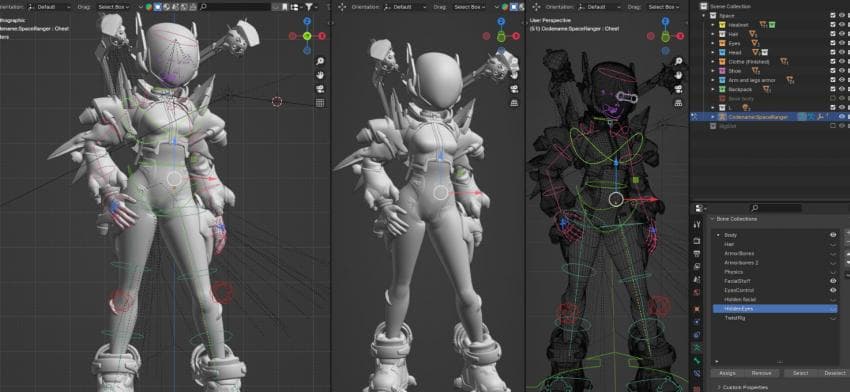The height and width of the screenshot is (392, 850).
Task: Toggle the Shoe collection exclude checkbox
Action: click(833, 70)
